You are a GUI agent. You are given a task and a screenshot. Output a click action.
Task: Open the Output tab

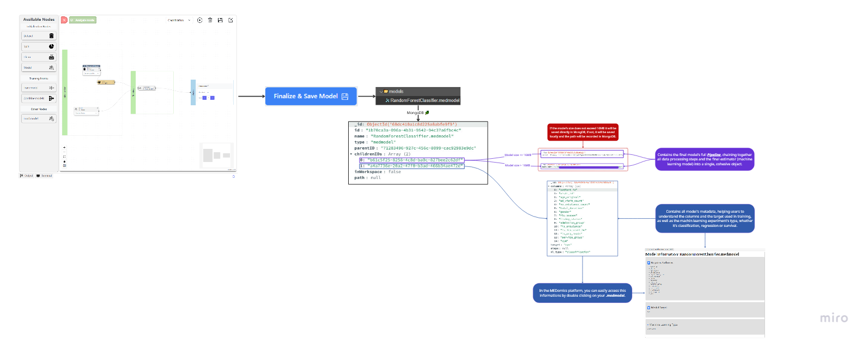pyautogui.click(x=27, y=176)
